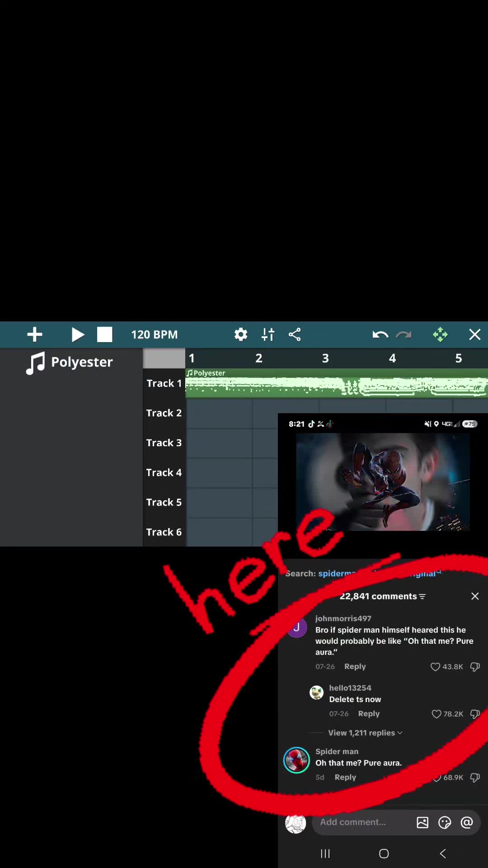Reply to hello13254's comment
The image size is (488, 868).
369,713
